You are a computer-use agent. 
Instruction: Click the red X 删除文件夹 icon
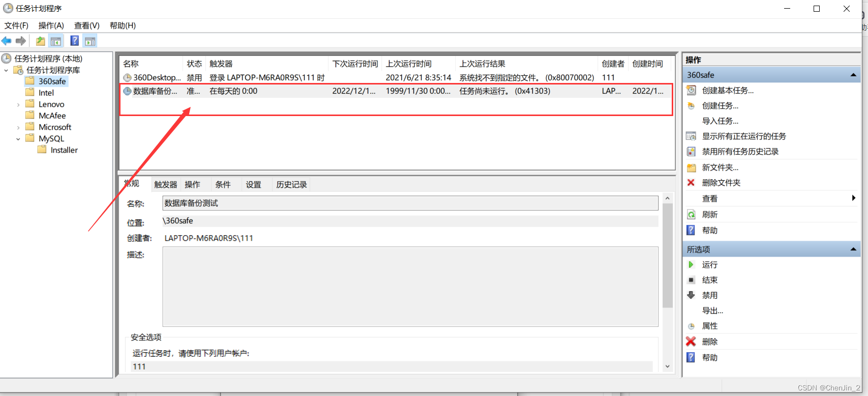coord(691,183)
